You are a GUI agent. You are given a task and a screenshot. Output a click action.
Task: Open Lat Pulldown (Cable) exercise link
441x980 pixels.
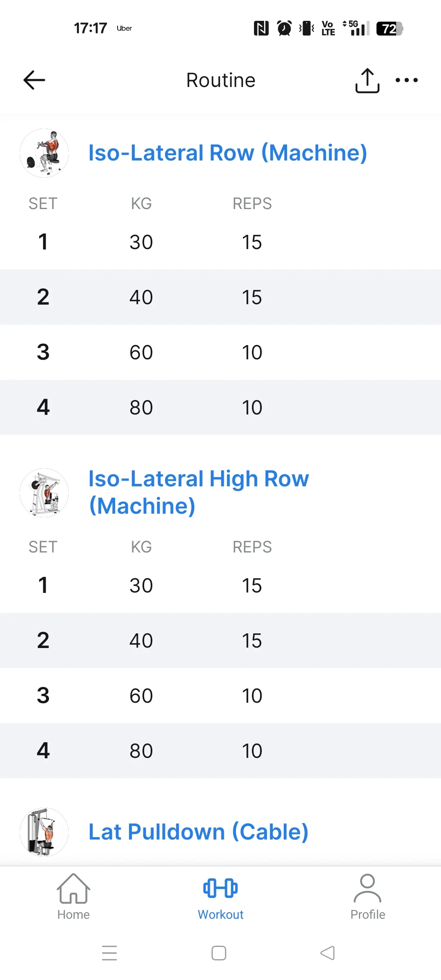(x=198, y=832)
